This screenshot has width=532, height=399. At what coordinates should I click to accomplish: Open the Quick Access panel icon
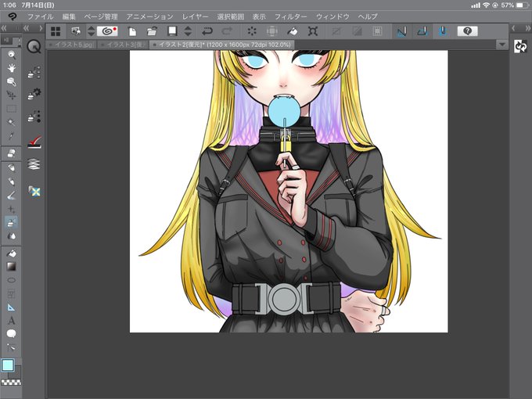pos(34,47)
